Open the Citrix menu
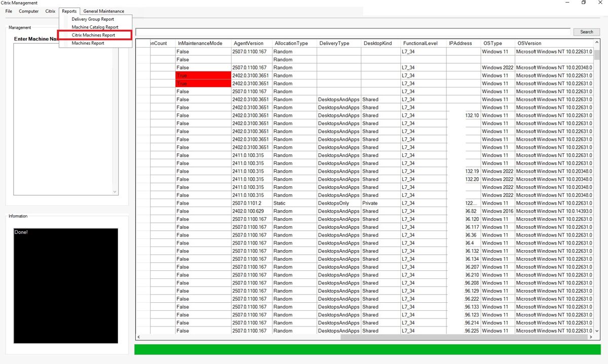 [x=51, y=11]
